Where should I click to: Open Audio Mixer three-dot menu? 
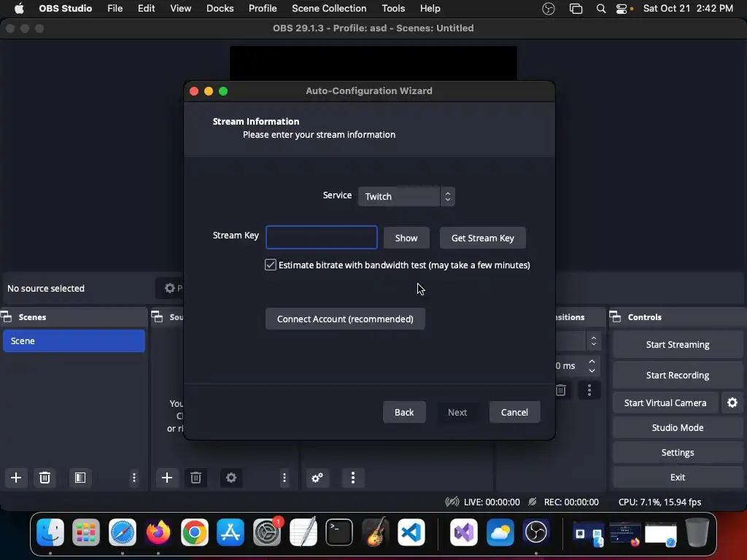pyautogui.click(x=353, y=478)
